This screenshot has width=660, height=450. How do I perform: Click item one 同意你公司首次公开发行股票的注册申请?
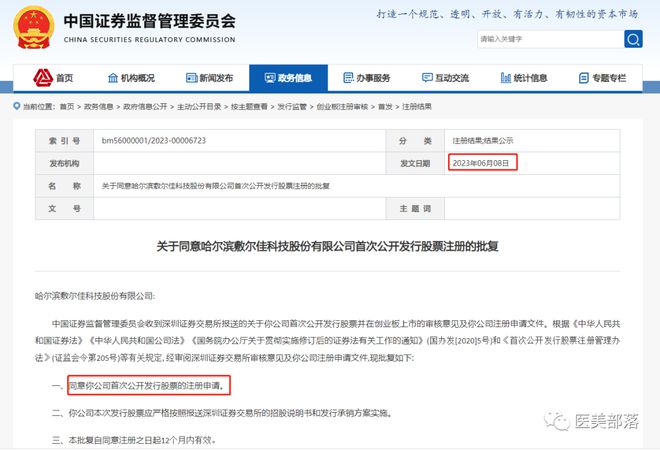click(x=146, y=386)
